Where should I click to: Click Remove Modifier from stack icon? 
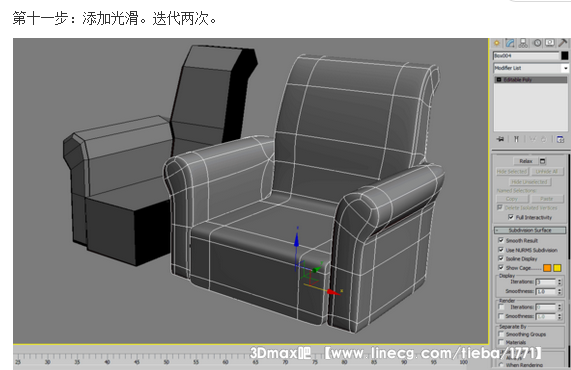tap(544, 139)
